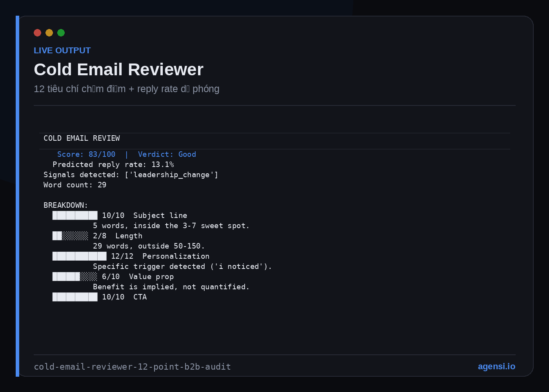549x392 pixels.
Task: Click the Personalization 12/12 score bar
Action: [80, 256]
